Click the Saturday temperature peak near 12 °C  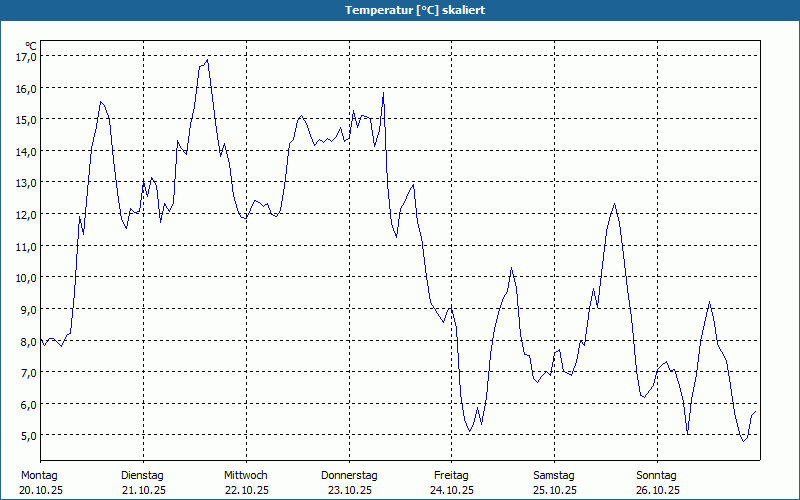(x=615, y=204)
